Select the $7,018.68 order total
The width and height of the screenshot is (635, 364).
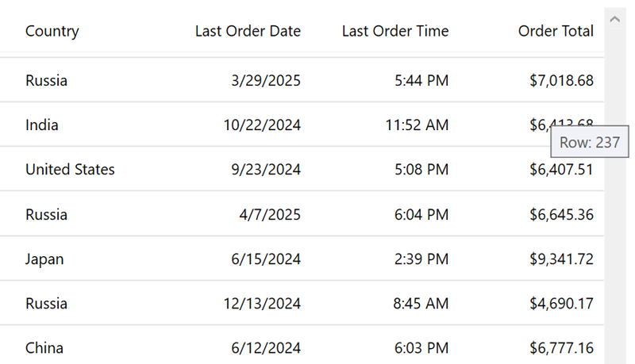(x=561, y=81)
